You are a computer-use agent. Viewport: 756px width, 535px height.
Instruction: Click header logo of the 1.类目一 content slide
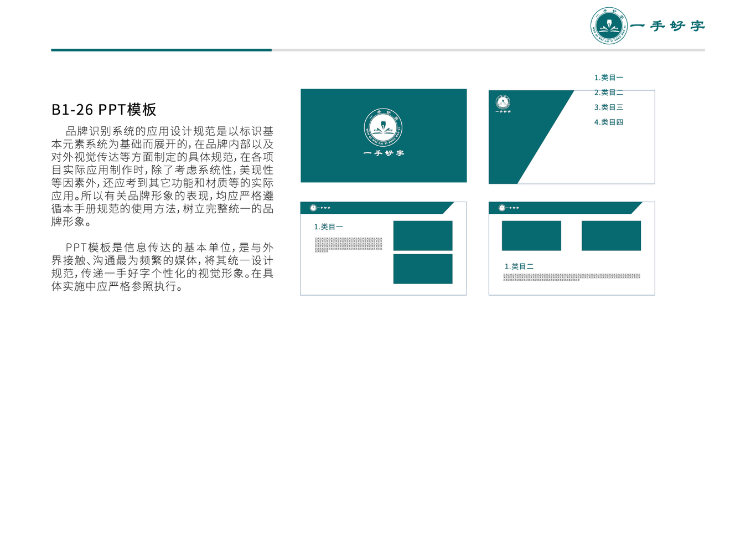[x=320, y=208]
